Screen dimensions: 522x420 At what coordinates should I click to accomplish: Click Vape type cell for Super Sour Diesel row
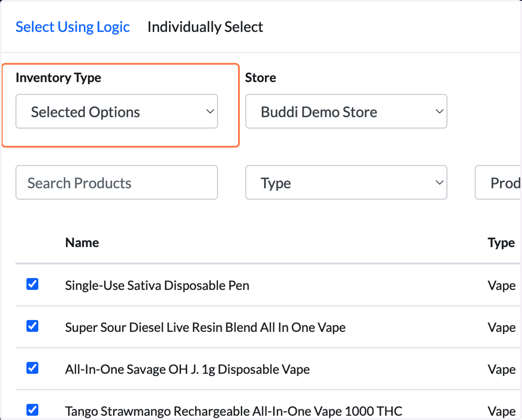502,327
